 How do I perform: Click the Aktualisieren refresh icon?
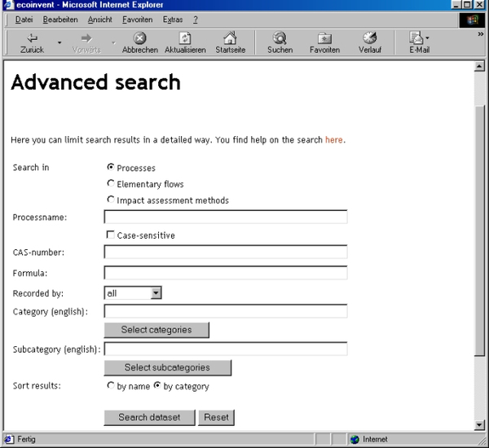[x=185, y=38]
